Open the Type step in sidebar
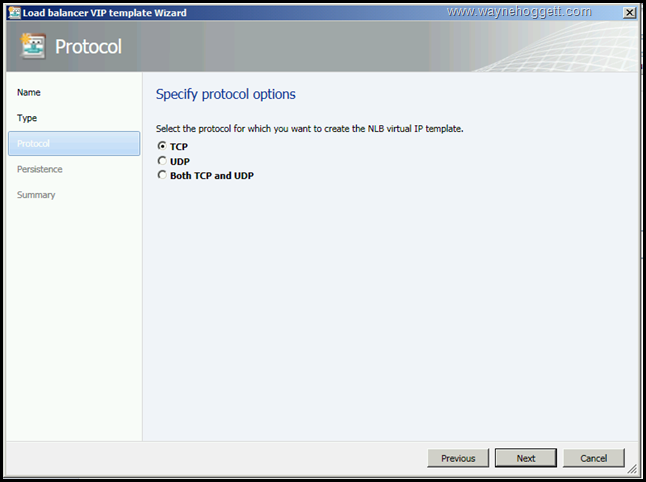Image resolution: width=646 pixels, height=482 pixels. [27, 118]
